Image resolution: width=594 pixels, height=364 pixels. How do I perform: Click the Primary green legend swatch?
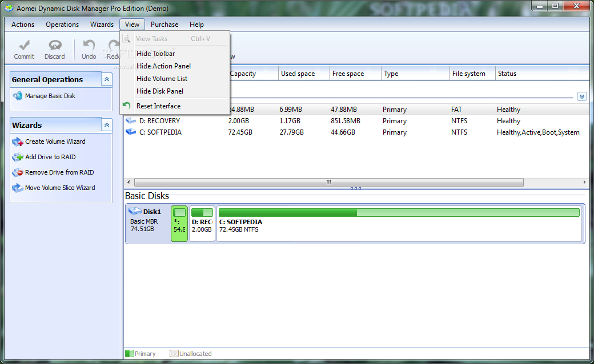[x=130, y=353]
